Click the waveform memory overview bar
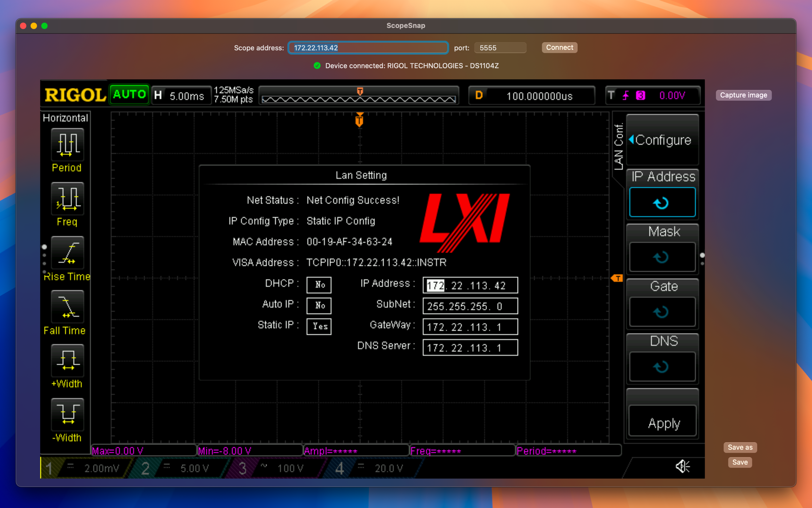The image size is (812, 508). click(x=359, y=96)
